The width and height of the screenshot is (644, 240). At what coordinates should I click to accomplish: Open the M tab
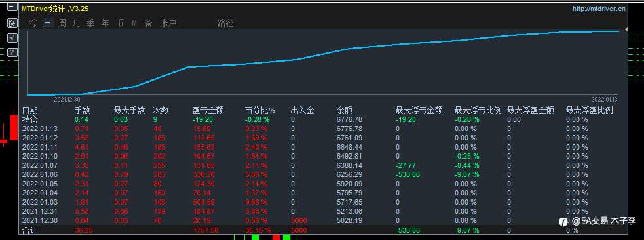134,24
